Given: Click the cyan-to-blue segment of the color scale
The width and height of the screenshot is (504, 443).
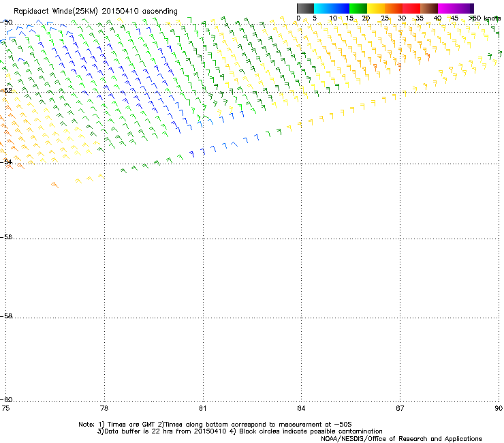Looking at the screenshot, I should (332, 8).
